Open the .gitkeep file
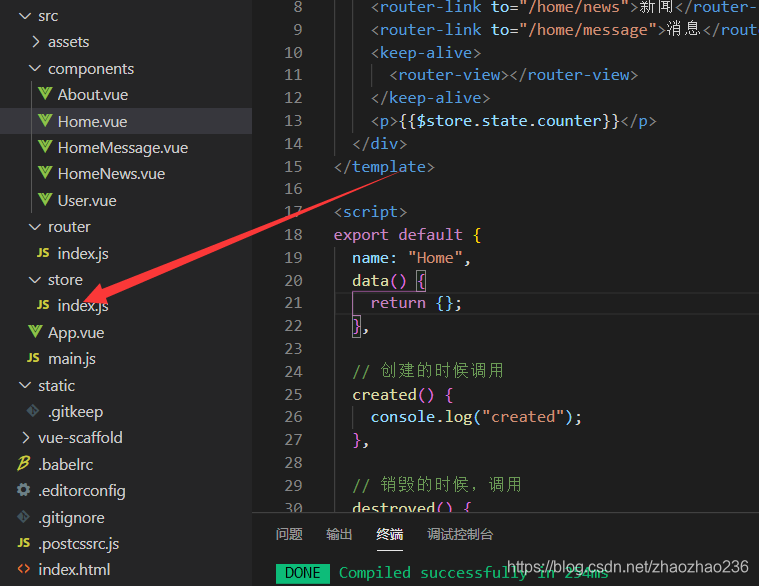Image resolution: width=759 pixels, height=586 pixels. [x=76, y=412]
